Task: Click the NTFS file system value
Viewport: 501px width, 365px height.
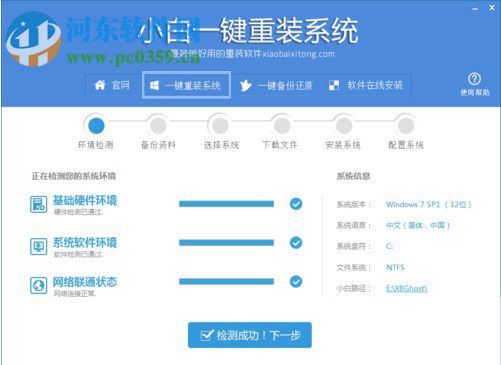Action: [x=395, y=267]
